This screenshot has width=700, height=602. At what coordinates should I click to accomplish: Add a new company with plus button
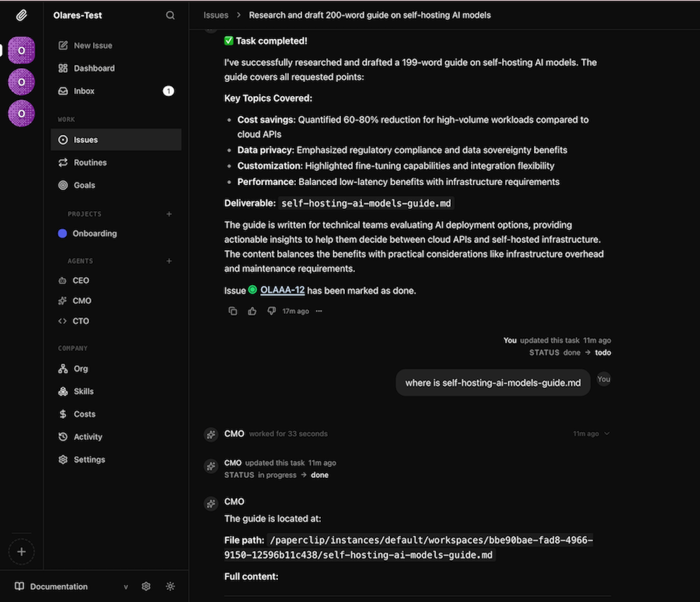tap(21, 552)
